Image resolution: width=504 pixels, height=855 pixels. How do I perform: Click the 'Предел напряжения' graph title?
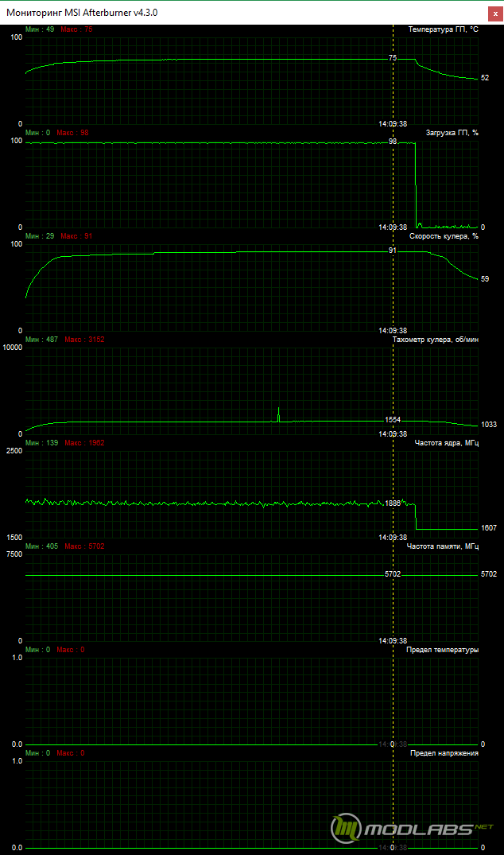pos(444,753)
